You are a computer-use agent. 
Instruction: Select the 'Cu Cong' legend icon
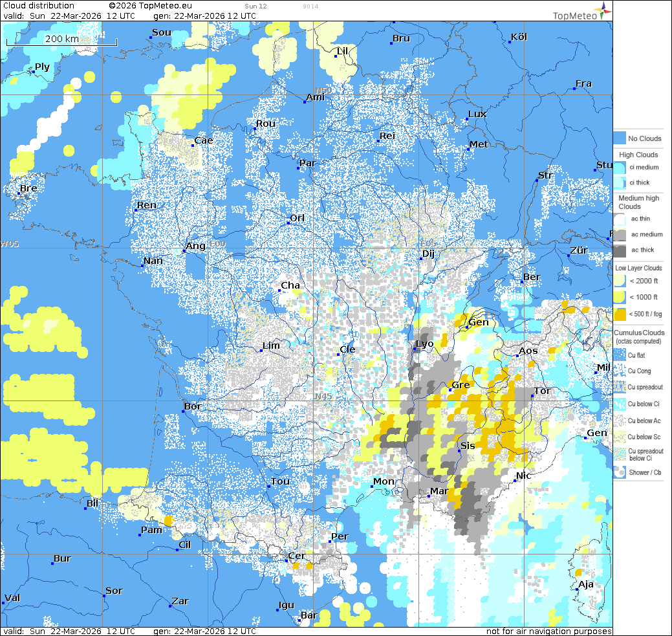point(620,371)
